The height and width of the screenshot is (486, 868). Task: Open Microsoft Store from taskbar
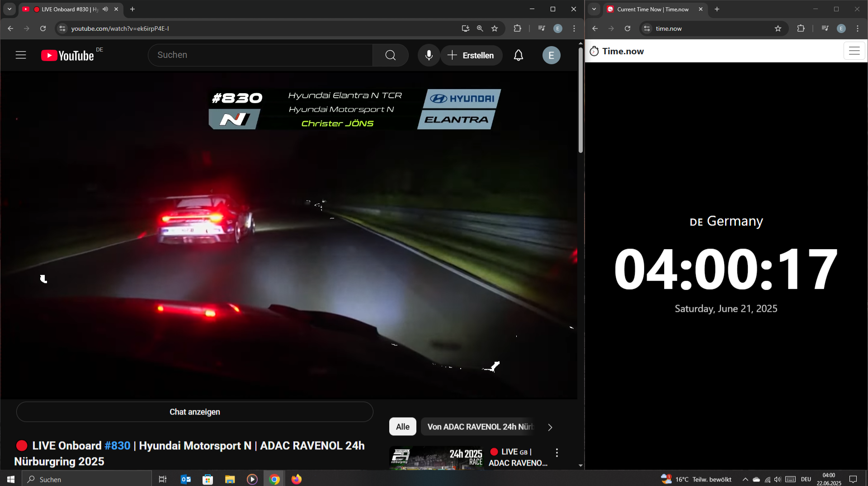[208, 479]
